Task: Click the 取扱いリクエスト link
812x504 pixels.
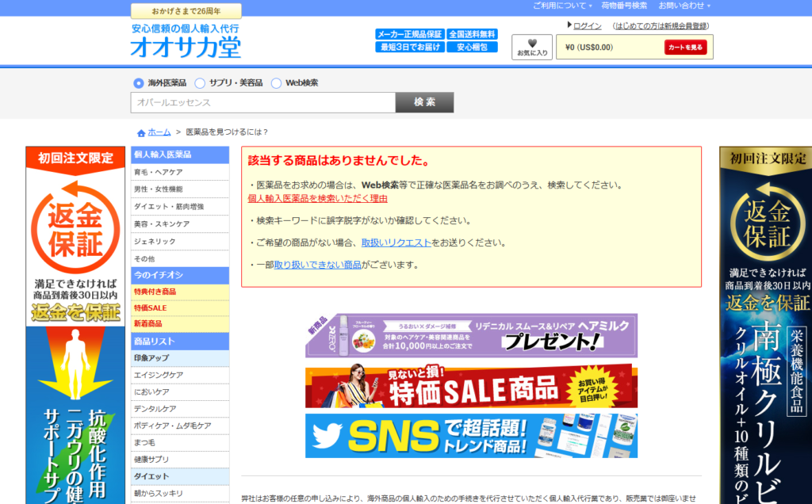Action: click(x=396, y=242)
